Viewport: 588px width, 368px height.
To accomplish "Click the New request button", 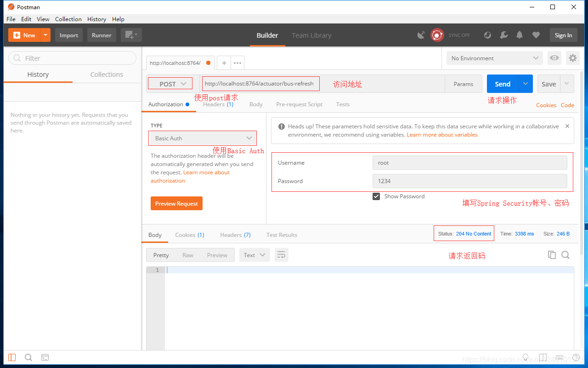I will pyautogui.click(x=24, y=35).
